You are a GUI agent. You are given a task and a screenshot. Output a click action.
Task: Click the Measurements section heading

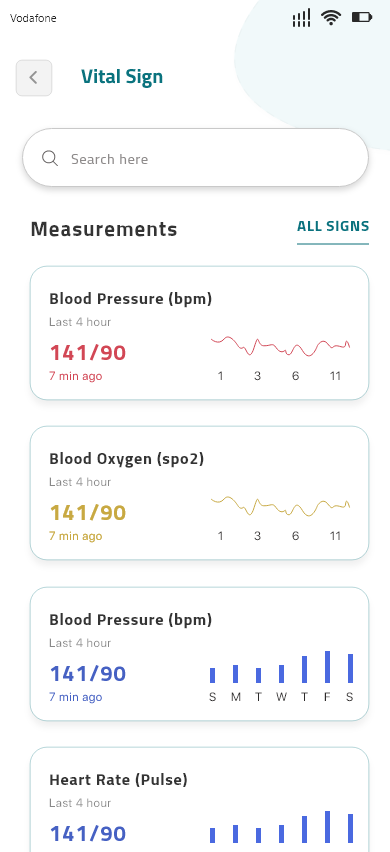(104, 229)
